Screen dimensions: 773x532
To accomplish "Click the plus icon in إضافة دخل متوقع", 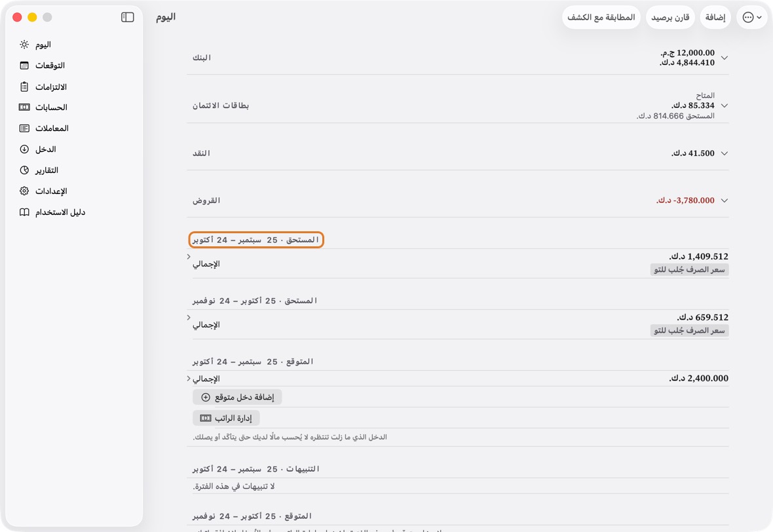I will point(206,398).
